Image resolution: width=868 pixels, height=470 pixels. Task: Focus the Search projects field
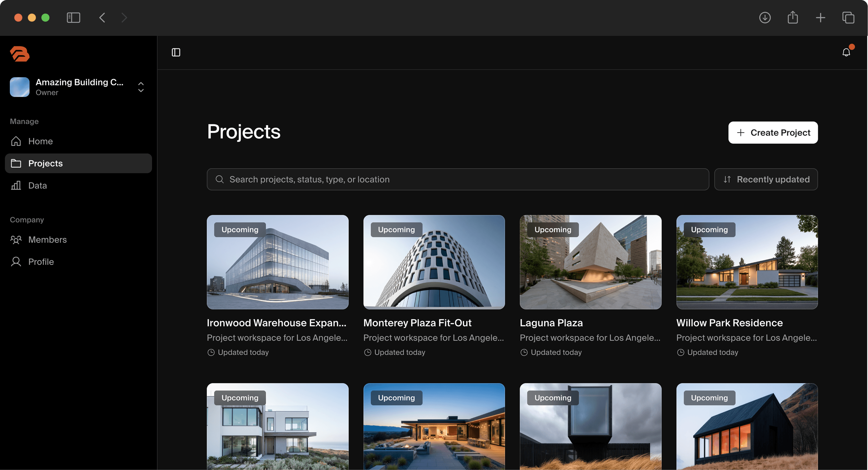pyautogui.click(x=458, y=179)
